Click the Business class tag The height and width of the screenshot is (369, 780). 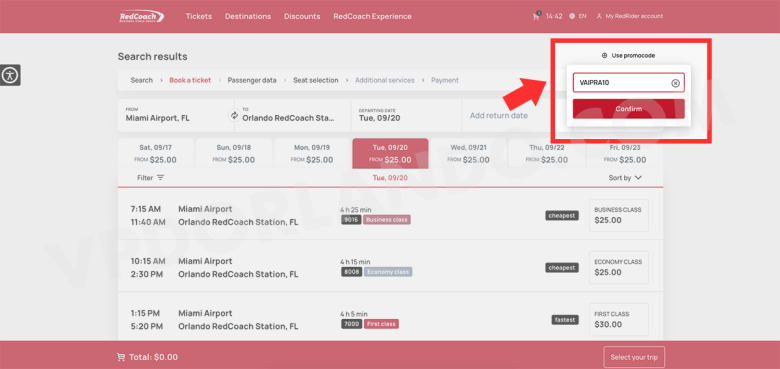click(387, 219)
